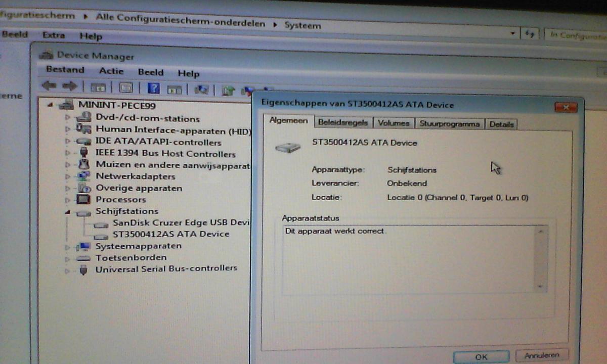
Task: Open the Details tab
Action: point(501,124)
